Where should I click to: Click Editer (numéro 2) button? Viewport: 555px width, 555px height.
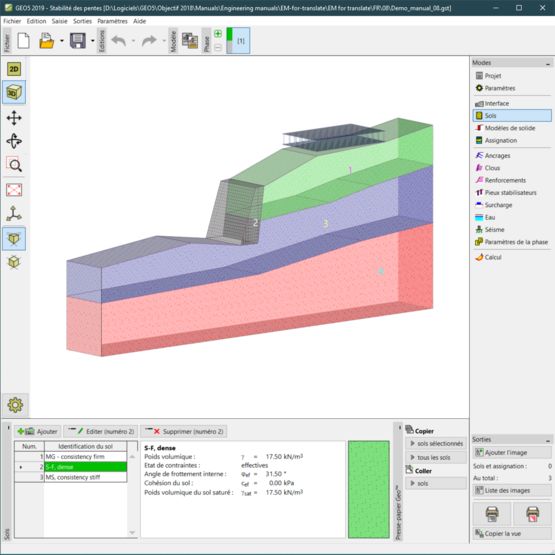pyautogui.click(x=101, y=431)
